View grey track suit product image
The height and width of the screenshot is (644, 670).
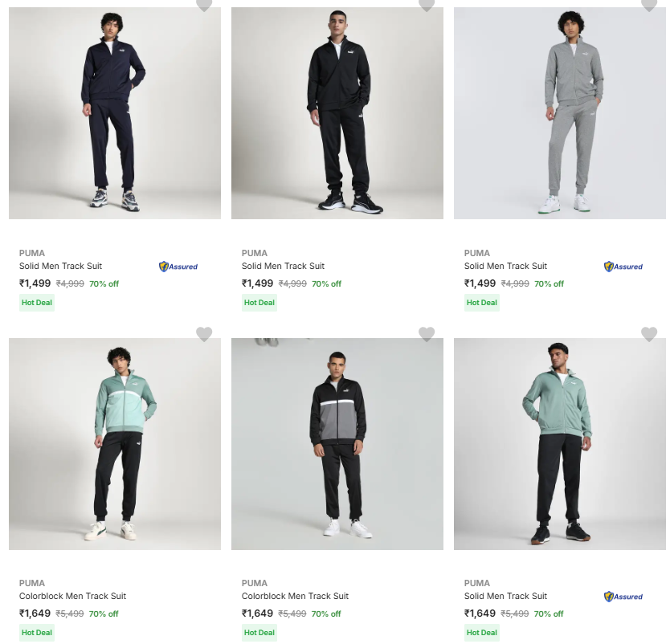coord(560,113)
